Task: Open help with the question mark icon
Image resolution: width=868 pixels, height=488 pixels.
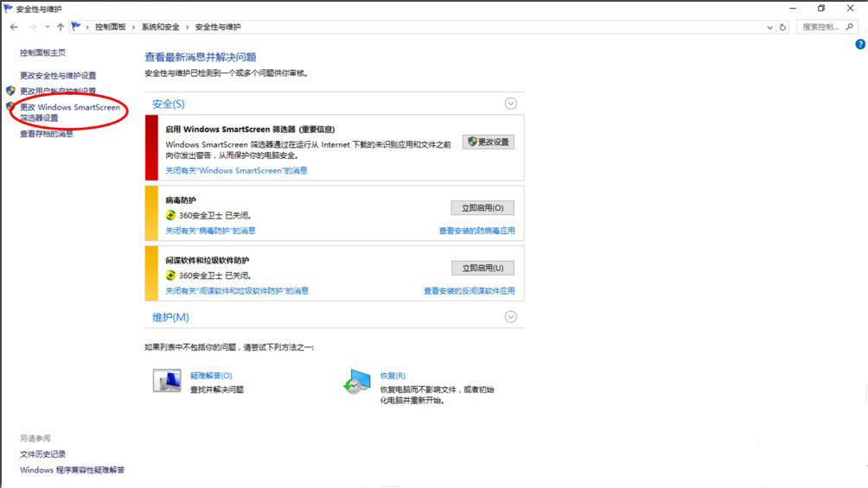Action: point(859,44)
